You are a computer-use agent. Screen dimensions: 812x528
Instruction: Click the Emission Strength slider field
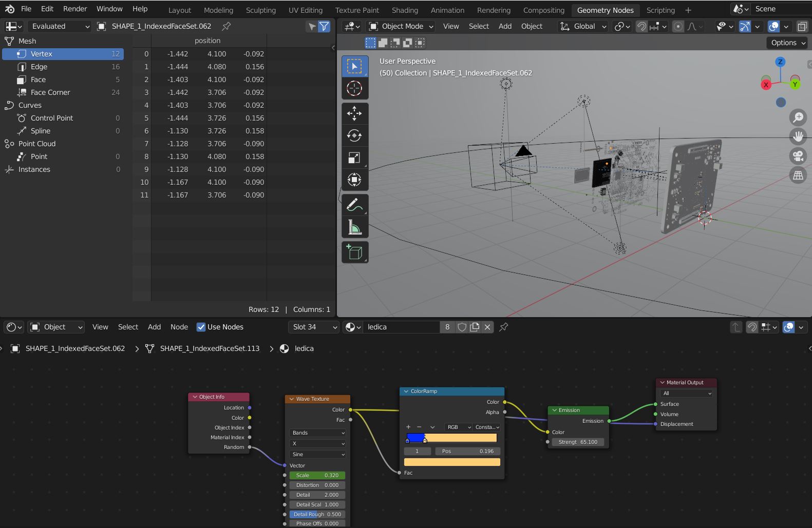click(x=578, y=442)
